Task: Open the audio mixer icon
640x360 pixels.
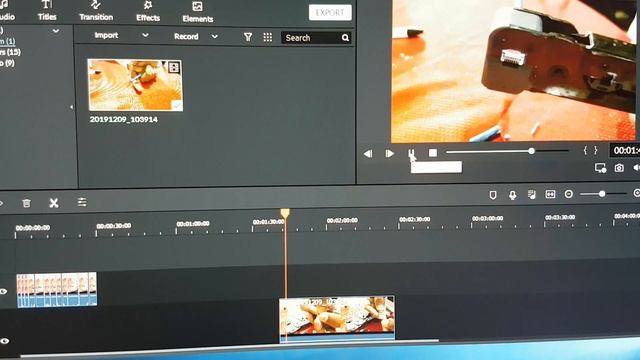Action: pyautogui.click(x=531, y=195)
